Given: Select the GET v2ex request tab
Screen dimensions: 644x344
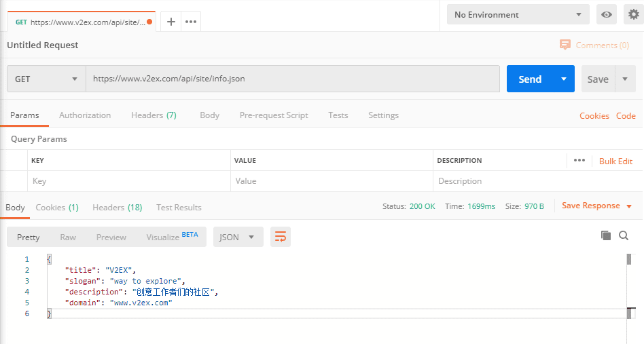Looking at the screenshot, I should [82, 22].
